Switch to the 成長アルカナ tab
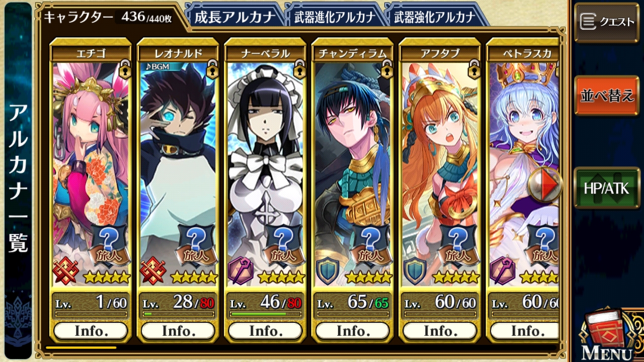The height and width of the screenshot is (362, 644). pos(233,16)
